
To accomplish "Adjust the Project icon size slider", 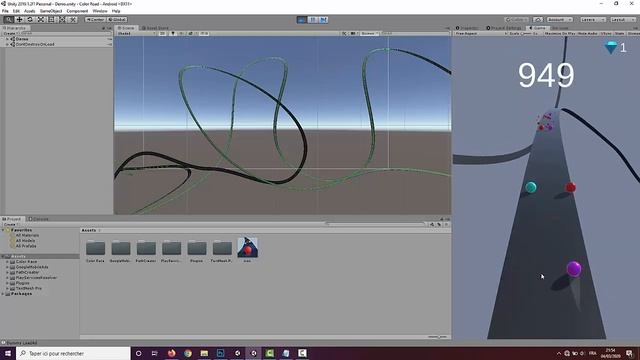I will [437, 337].
